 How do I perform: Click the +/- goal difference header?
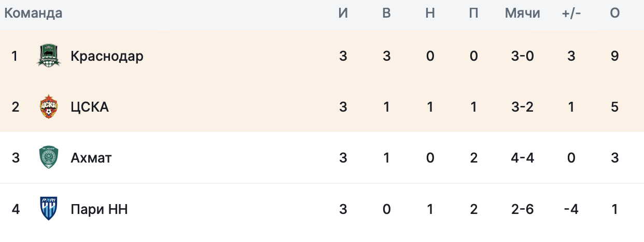571,14
